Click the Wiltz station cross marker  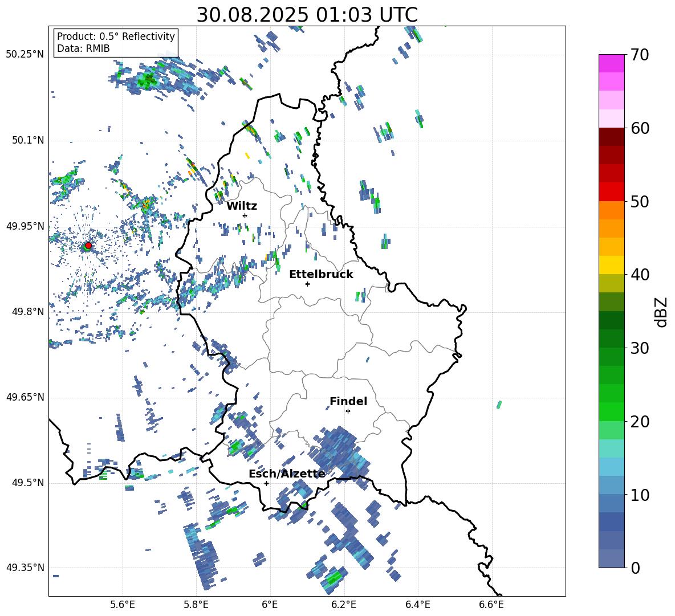tap(245, 215)
